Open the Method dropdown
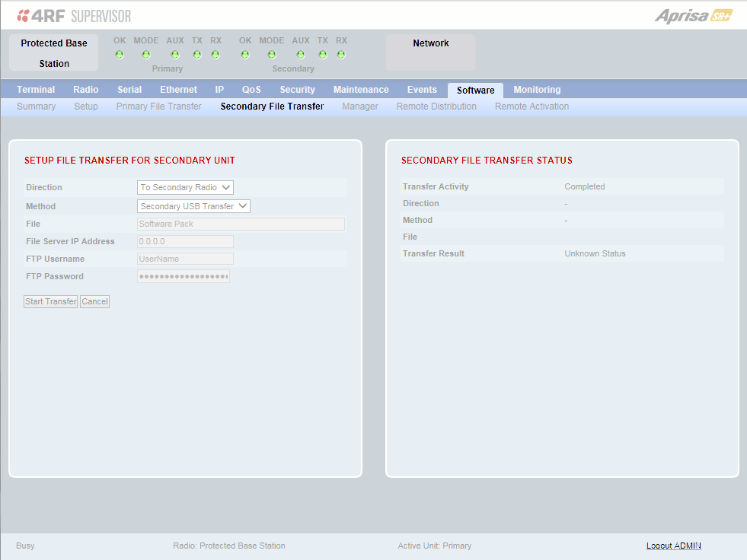This screenshot has height=560, width=747. pos(193,206)
